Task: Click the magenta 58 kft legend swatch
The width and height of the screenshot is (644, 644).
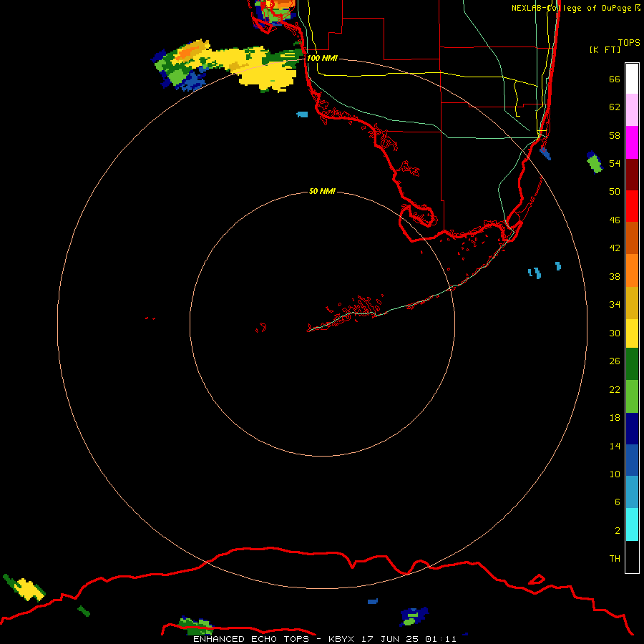Action: (x=632, y=142)
